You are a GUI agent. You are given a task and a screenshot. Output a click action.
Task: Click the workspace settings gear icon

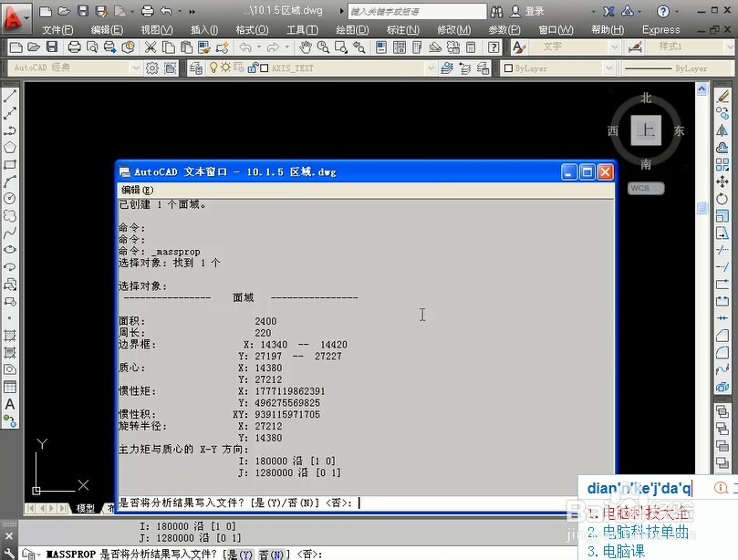point(151,68)
